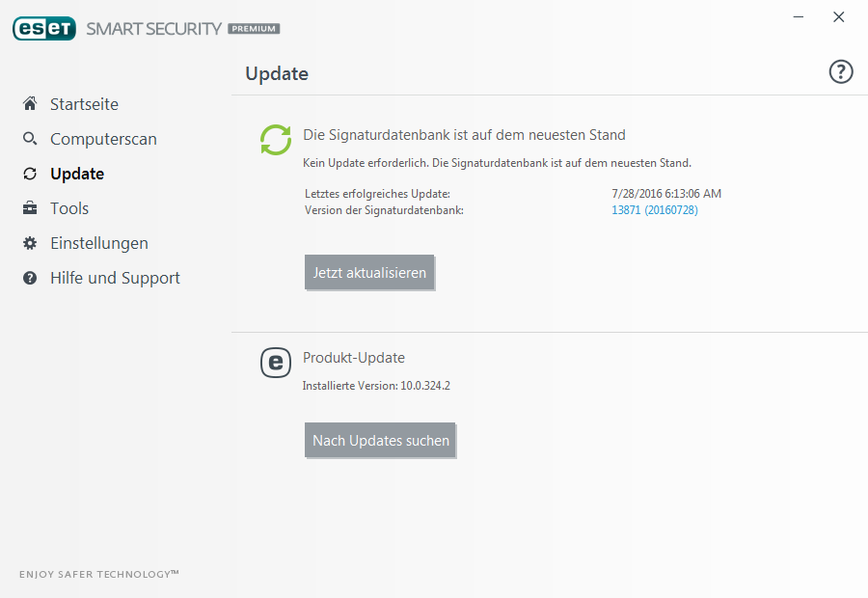The height and width of the screenshot is (598, 868).
Task: Click the Nach Updates suchen button
Action: point(380,440)
